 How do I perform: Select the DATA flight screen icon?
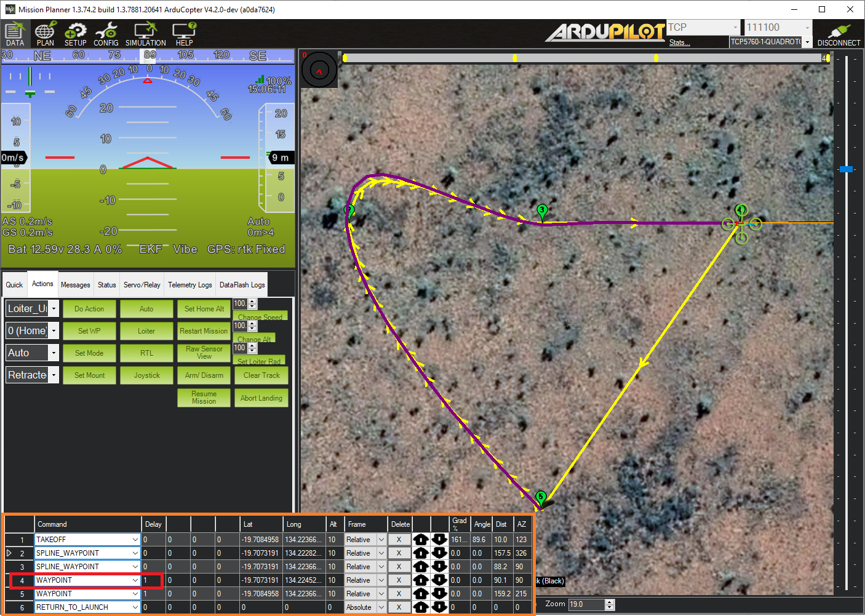click(15, 34)
